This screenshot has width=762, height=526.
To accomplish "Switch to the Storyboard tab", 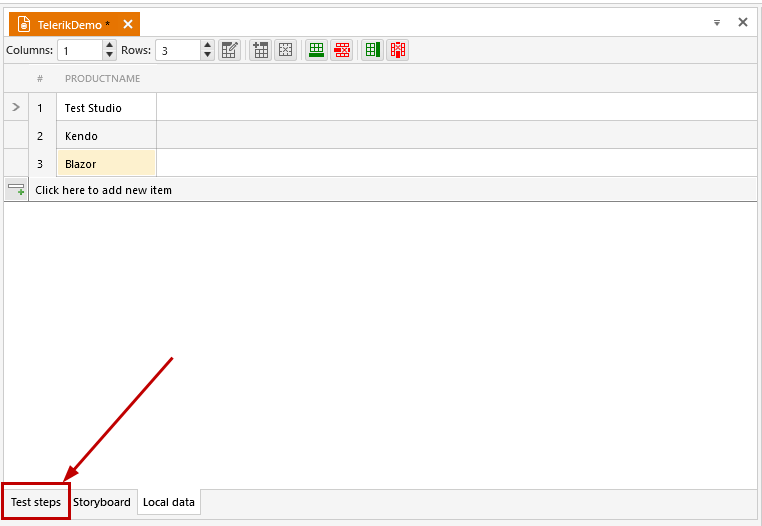I will coord(102,502).
